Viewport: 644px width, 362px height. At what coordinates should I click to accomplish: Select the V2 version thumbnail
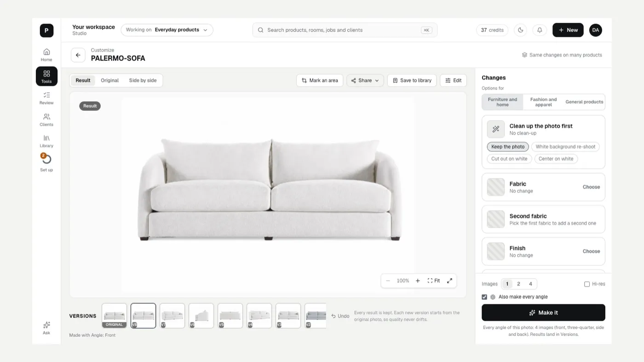[x=316, y=316]
